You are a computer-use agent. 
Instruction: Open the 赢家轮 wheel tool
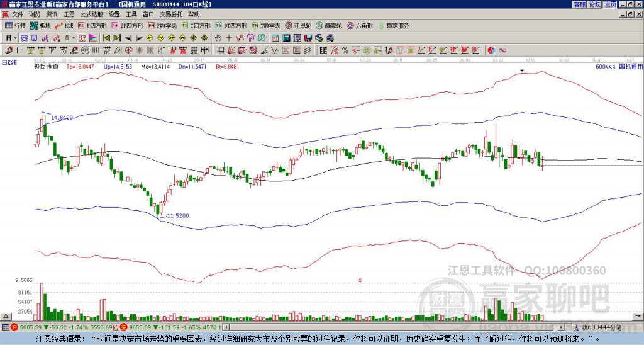point(329,25)
